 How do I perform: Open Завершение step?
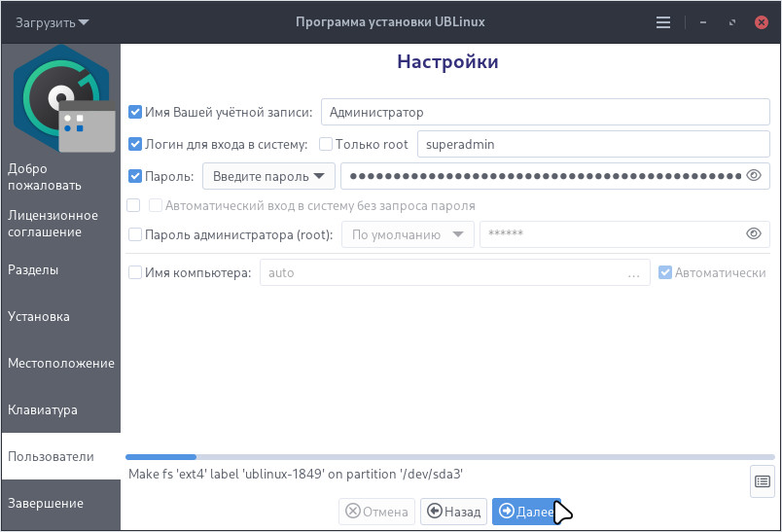click(x=60, y=503)
